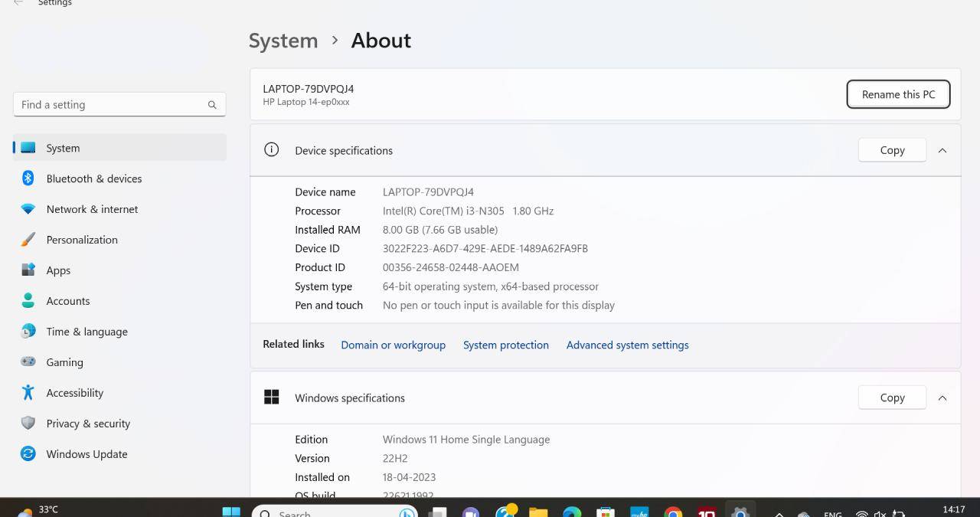This screenshot has height=517, width=980.
Task: Select System in the sidebar
Action: [x=63, y=148]
